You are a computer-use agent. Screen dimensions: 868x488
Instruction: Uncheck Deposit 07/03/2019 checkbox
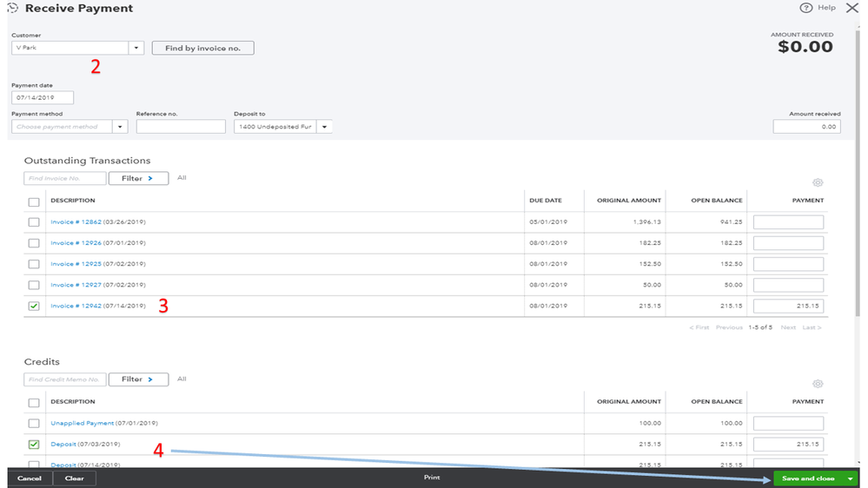point(34,445)
